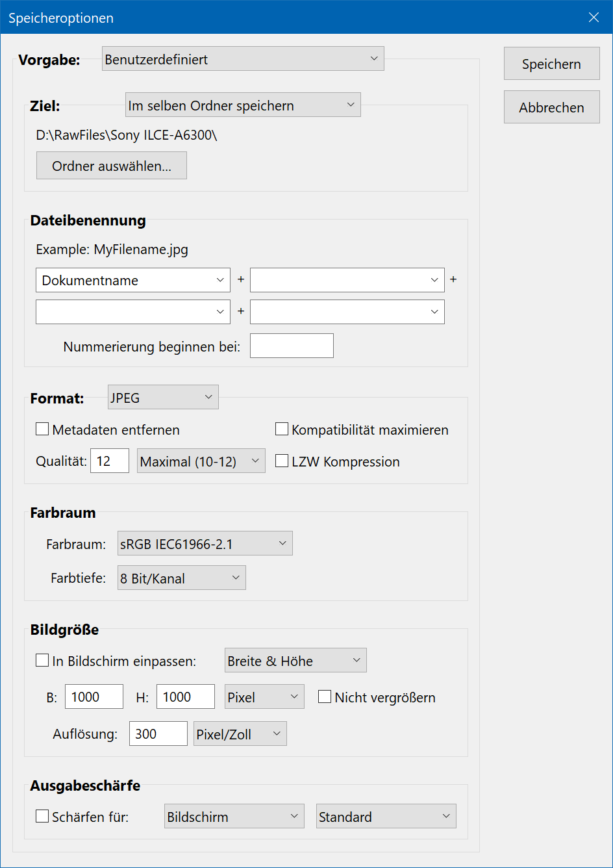Change the JPEG format dropdown

pos(163,397)
